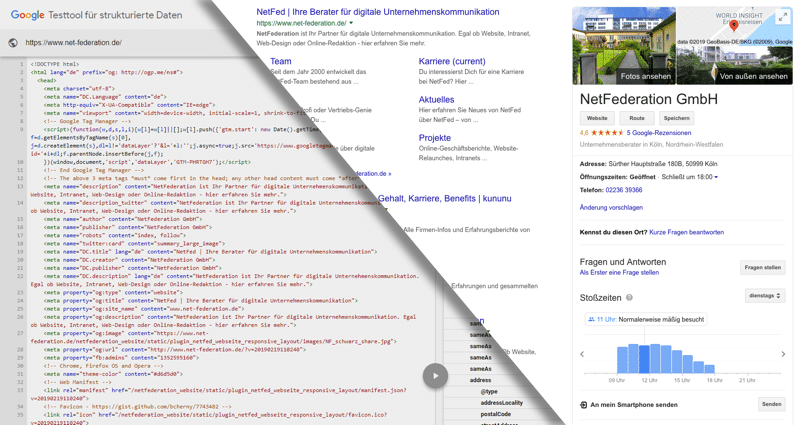Click the NetFederation GmbH heading

pyautogui.click(x=648, y=99)
